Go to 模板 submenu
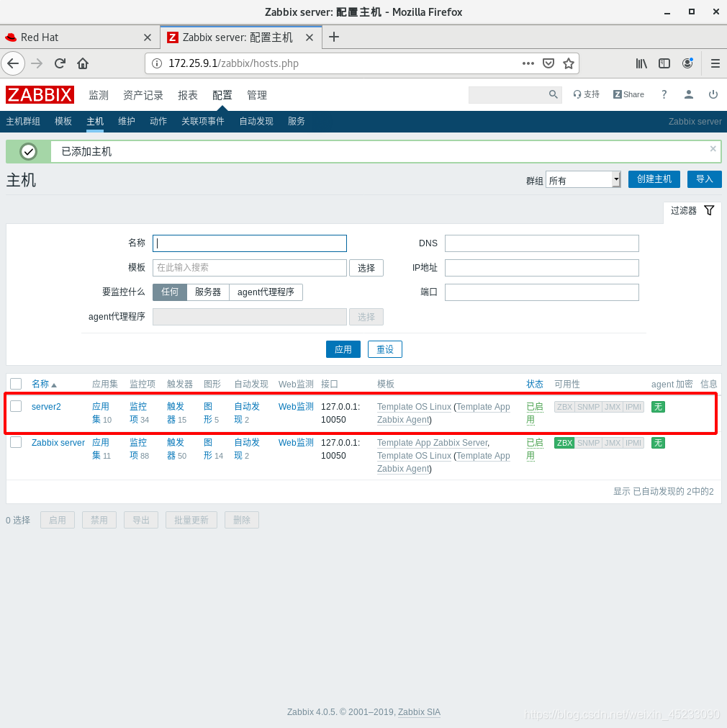This screenshot has width=727, height=728. (x=63, y=121)
